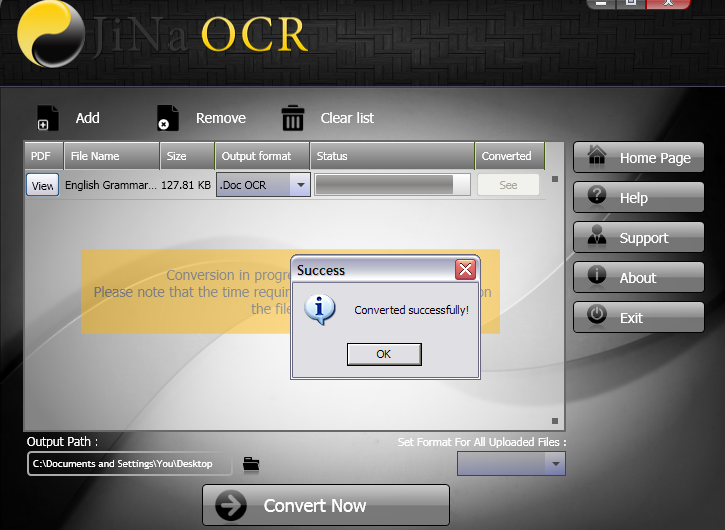
Task: View the English Grammar PDF file
Action: [43, 185]
